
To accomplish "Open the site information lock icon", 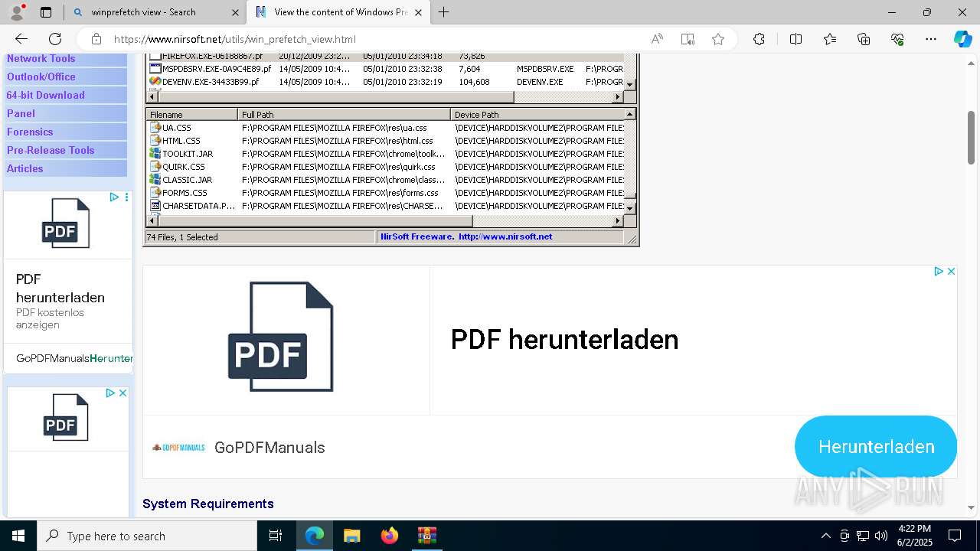I will (96, 39).
